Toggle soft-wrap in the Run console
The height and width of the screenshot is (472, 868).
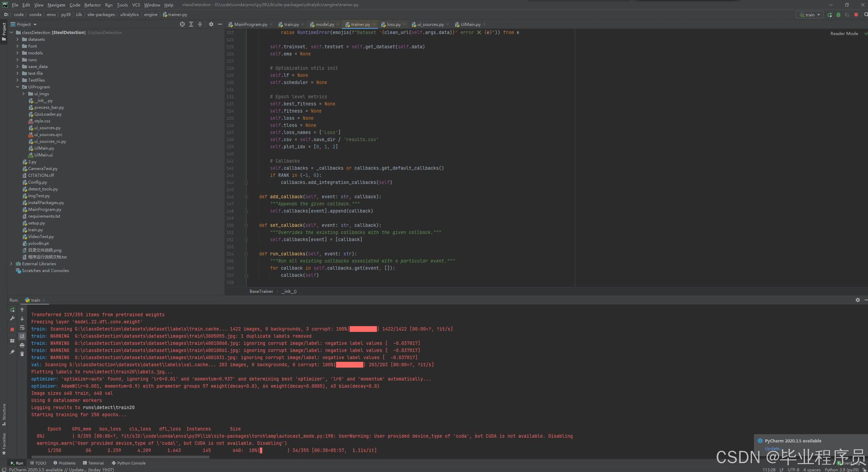(22, 327)
